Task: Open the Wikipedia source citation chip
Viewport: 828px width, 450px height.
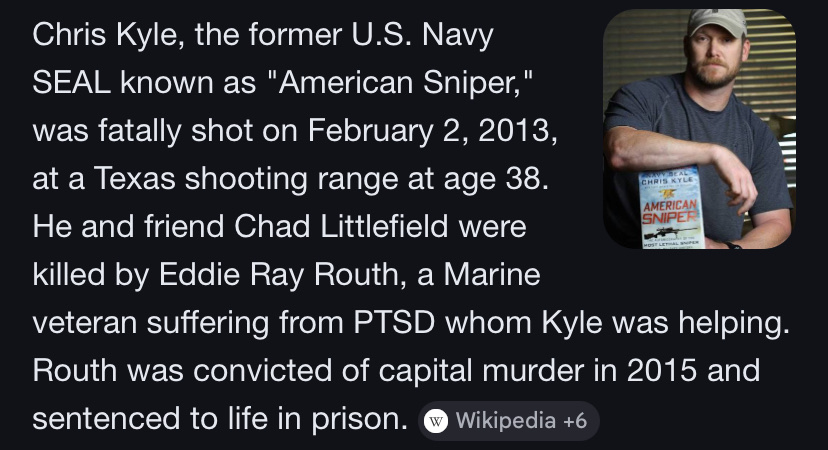Action: click(504, 420)
